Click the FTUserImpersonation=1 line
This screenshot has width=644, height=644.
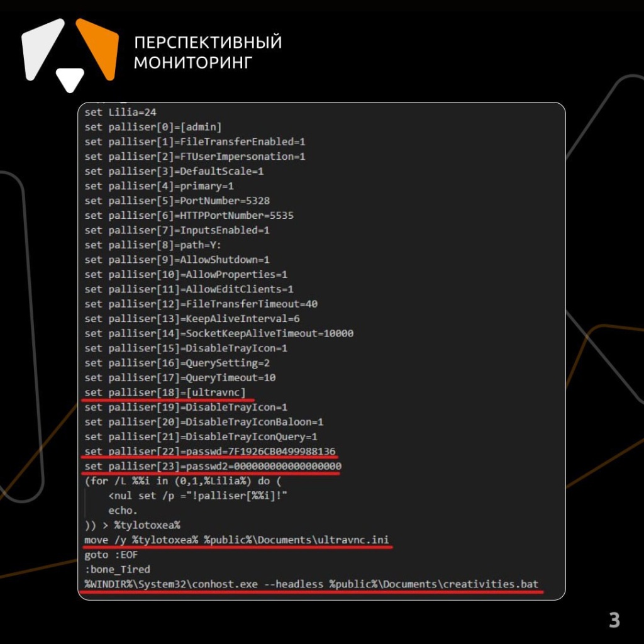(x=195, y=157)
